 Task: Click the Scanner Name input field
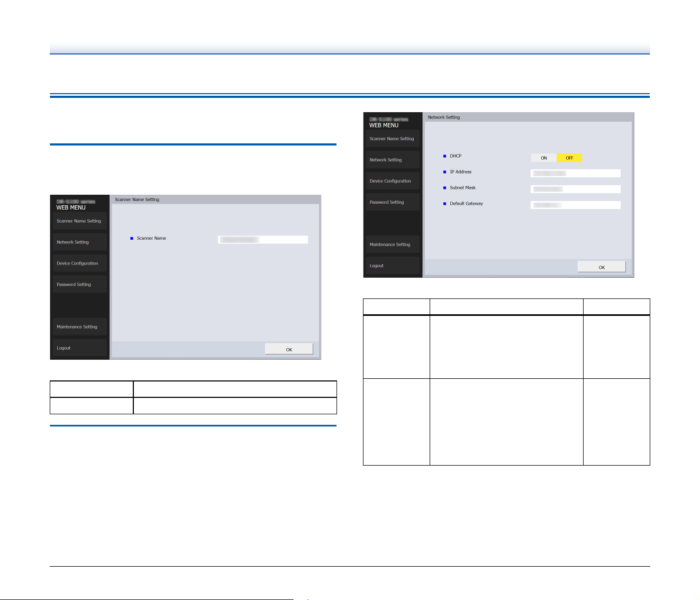pos(263,240)
